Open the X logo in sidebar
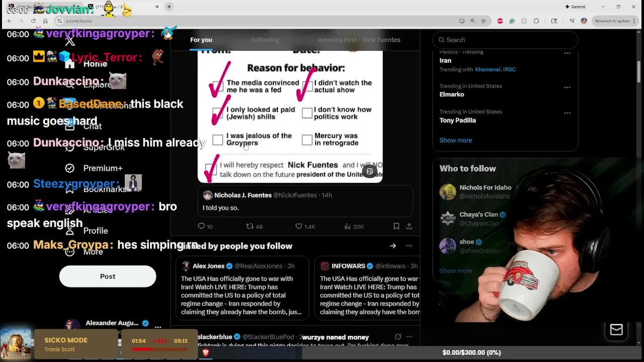 tap(70, 42)
